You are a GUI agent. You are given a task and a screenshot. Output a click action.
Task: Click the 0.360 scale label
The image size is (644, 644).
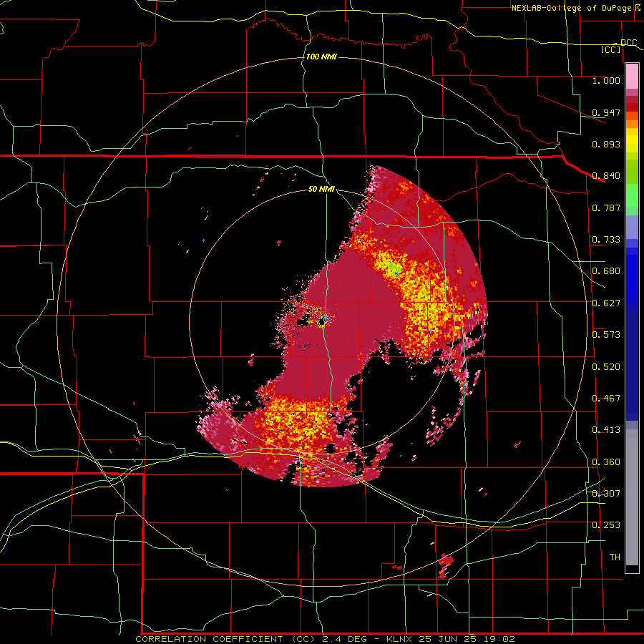coord(606,462)
